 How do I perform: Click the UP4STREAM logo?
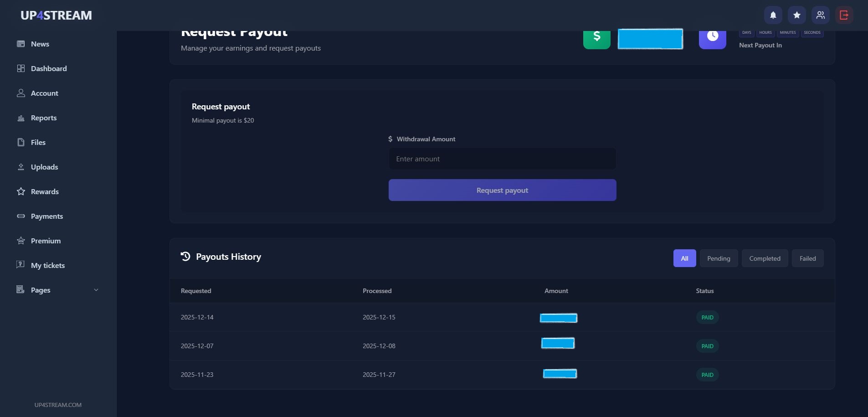(x=56, y=15)
